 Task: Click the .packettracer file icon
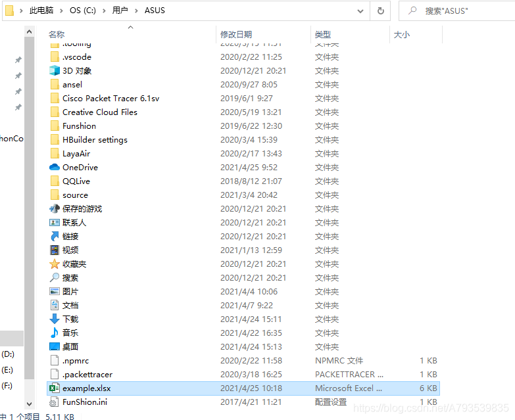(54, 374)
